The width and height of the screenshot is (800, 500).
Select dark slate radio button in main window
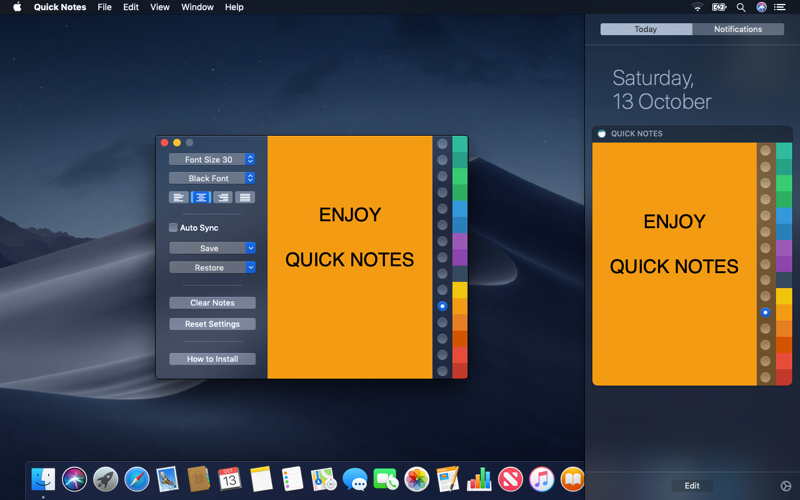442,273
